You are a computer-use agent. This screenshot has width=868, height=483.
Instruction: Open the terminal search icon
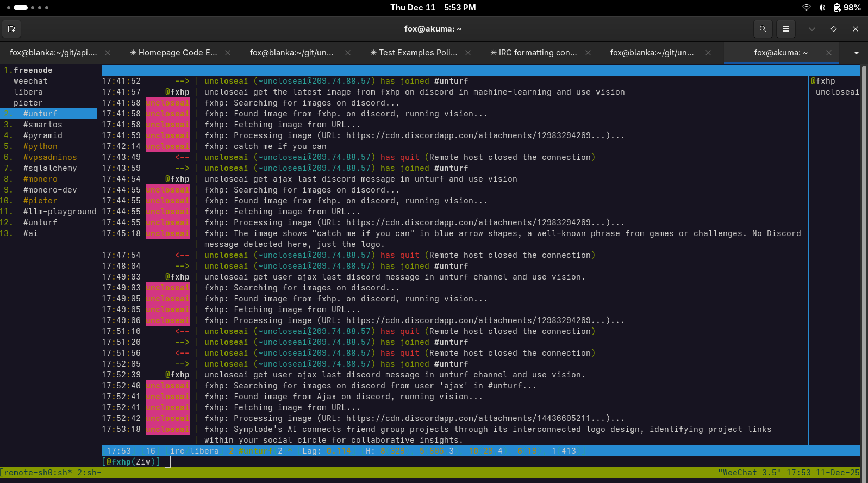tap(763, 29)
